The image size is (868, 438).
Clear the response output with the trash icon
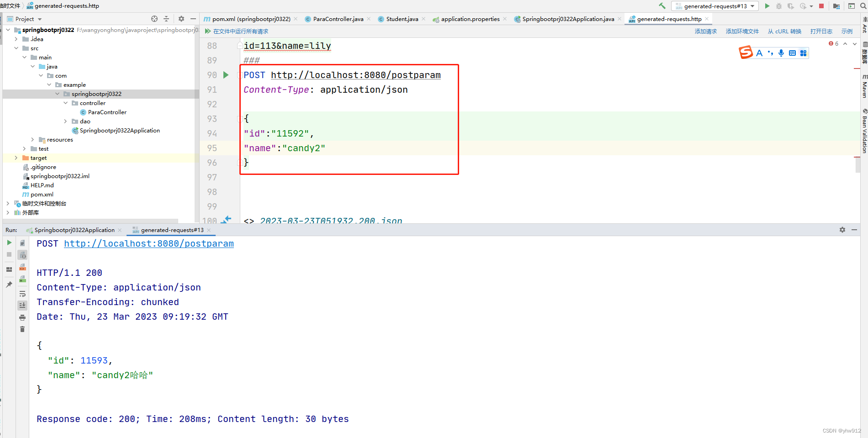[22, 329]
